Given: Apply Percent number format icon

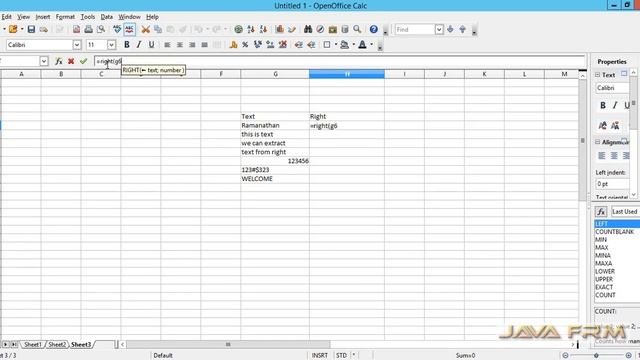Looking at the screenshot, I should click(x=245, y=45).
